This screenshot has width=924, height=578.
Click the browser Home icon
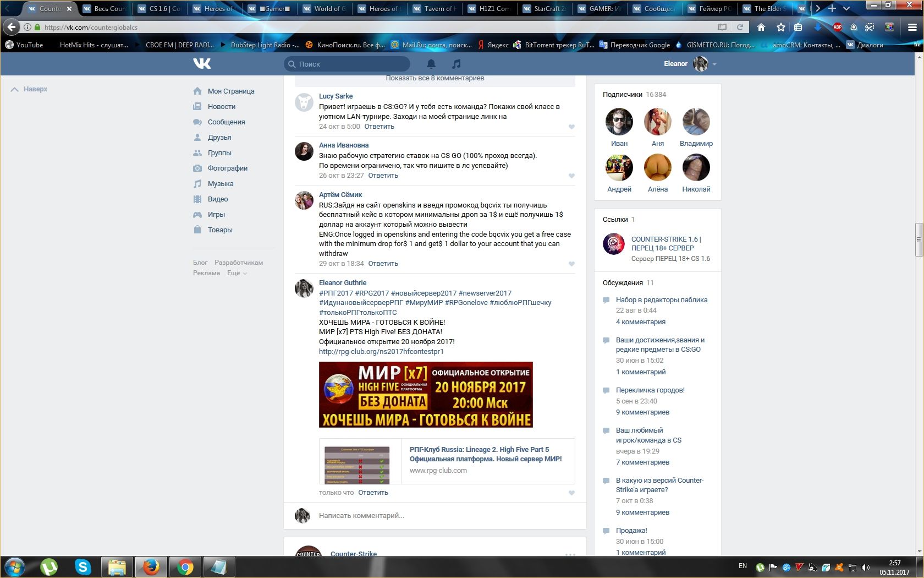coord(761,27)
